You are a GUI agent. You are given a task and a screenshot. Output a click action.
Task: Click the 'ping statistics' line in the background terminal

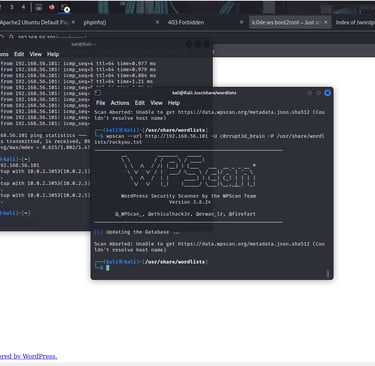[x=43, y=135]
